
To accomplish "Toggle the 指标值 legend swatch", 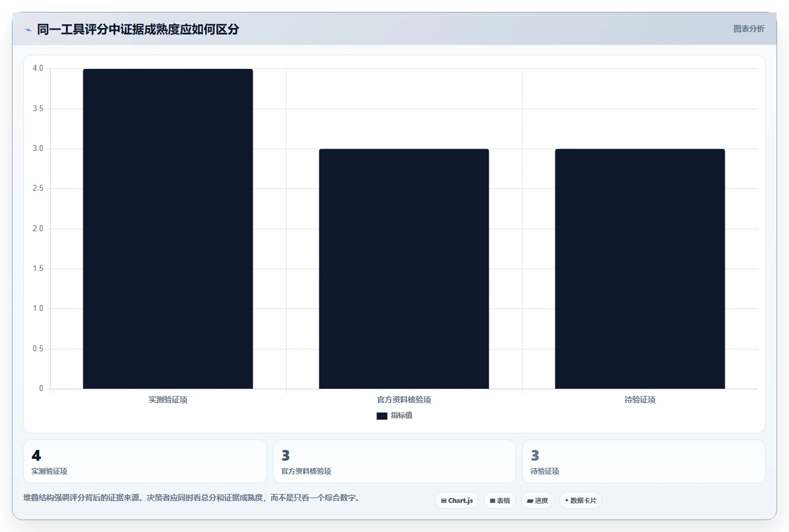I will [x=382, y=416].
